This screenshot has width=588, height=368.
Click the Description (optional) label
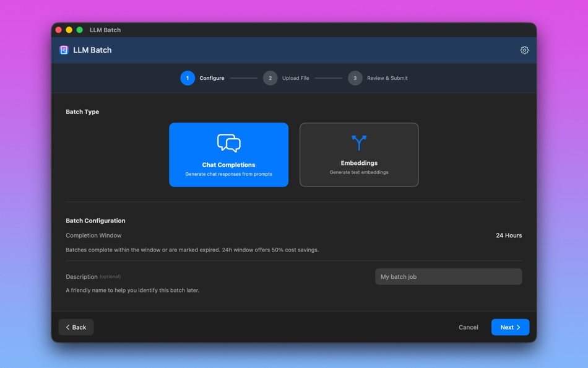click(93, 277)
